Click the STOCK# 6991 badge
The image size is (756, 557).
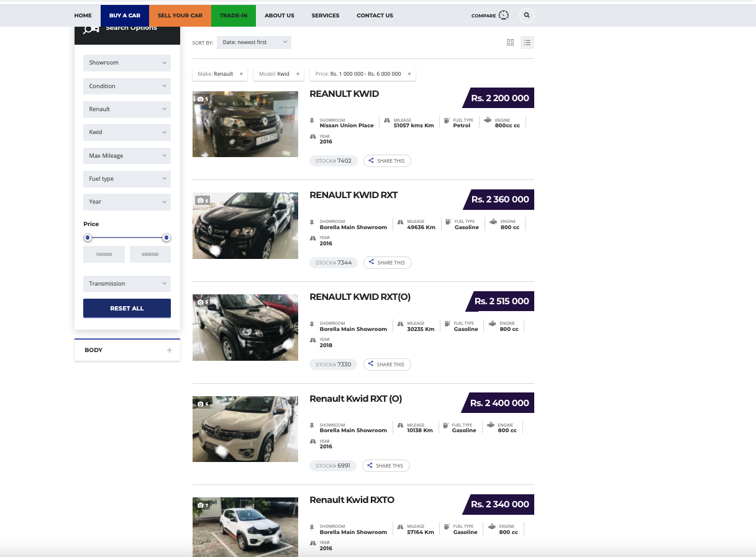point(333,466)
